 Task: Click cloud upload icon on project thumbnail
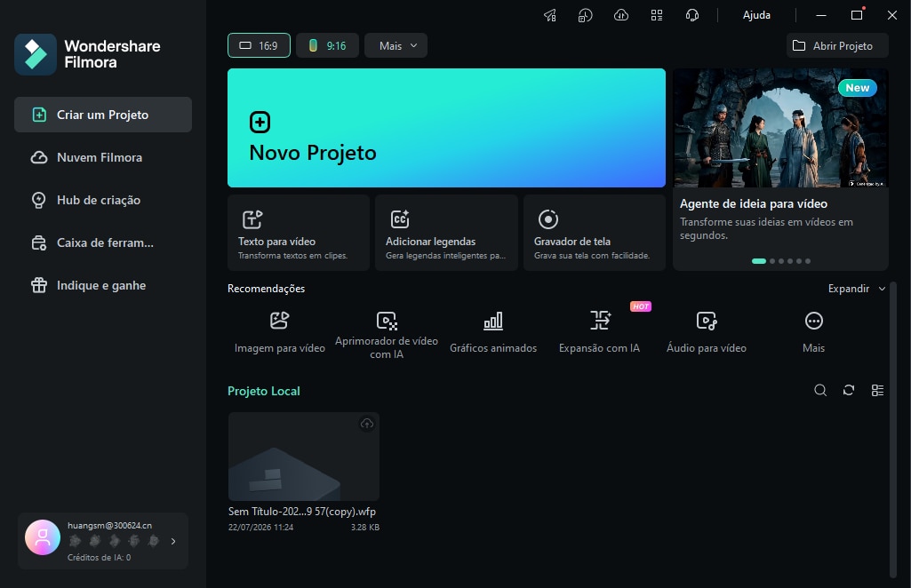366,424
